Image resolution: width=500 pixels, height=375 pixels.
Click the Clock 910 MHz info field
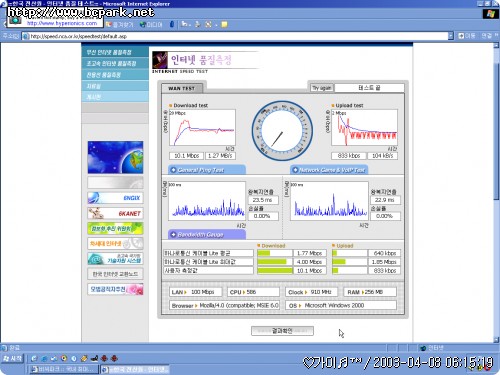311,292
